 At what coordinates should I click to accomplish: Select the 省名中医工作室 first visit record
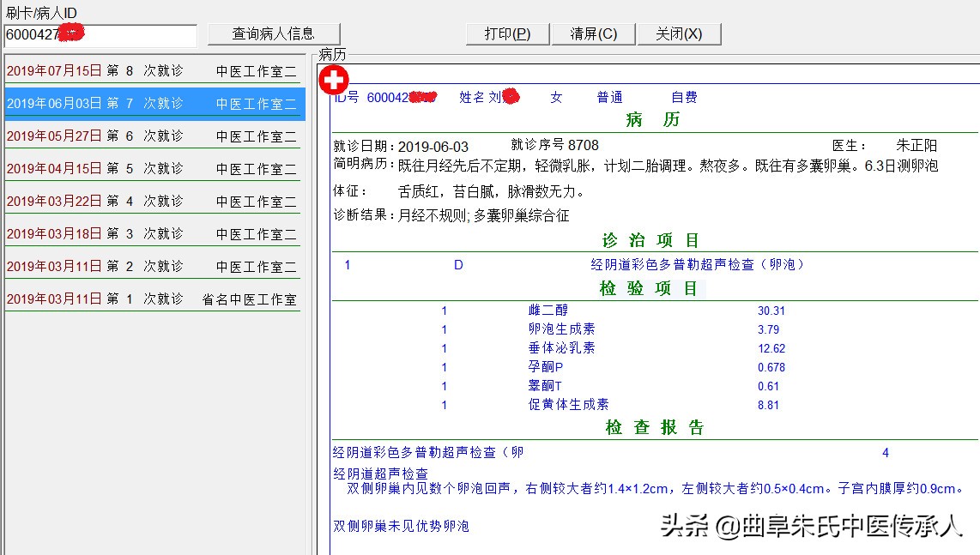pyautogui.click(x=152, y=299)
